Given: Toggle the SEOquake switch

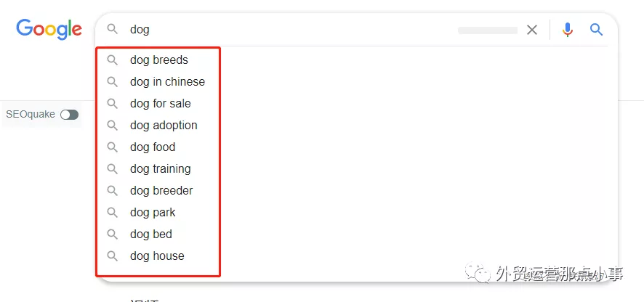Looking at the screenshot, I should pos(70,115).
